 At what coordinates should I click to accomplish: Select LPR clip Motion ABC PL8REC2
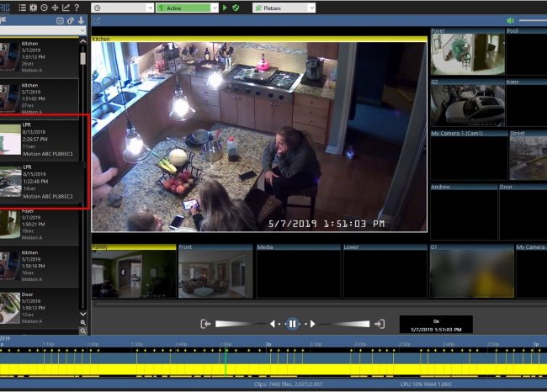(x=42, y=182)
